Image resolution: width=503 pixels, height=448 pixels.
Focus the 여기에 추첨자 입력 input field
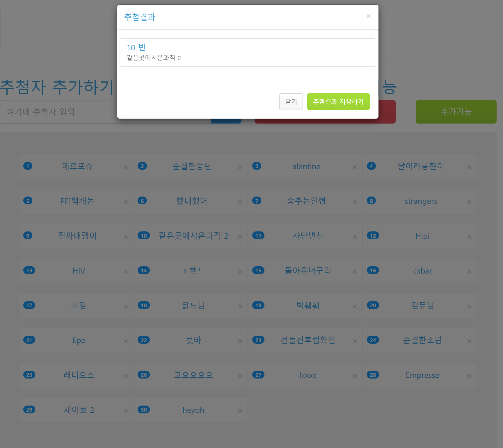pos(58,112)
